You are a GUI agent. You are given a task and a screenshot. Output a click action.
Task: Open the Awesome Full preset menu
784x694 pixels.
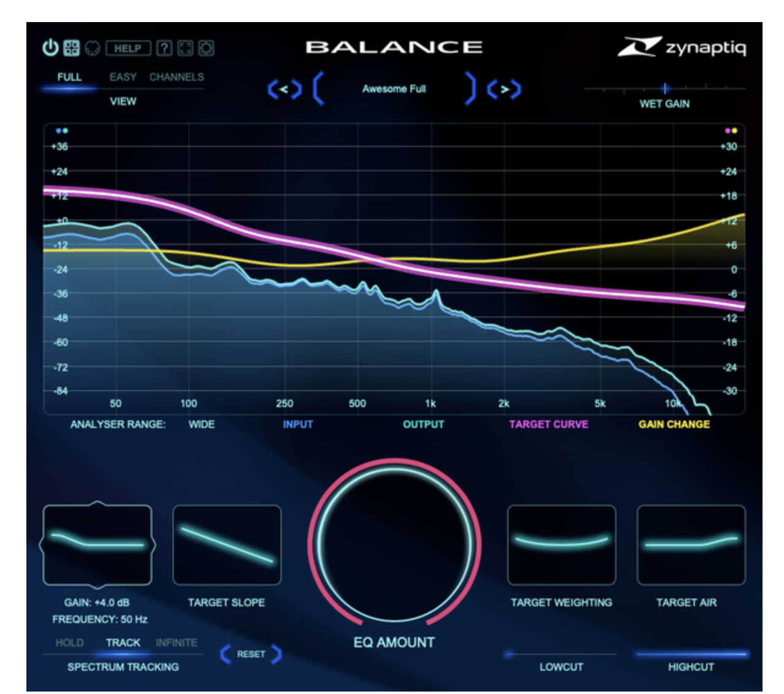[x=394, y=89]
